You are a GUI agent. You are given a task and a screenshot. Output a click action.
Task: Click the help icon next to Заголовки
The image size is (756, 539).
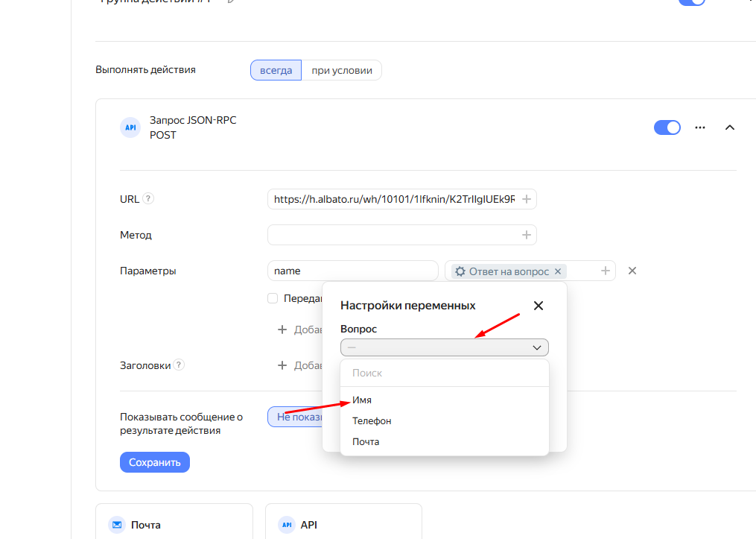pyautogui.click(x=179, y=365)
